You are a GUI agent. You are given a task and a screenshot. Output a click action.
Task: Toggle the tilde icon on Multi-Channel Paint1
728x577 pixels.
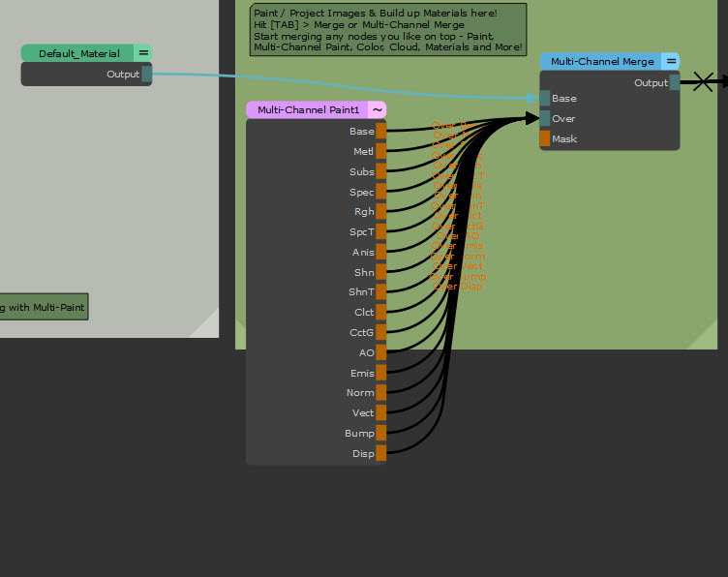click(x=377, y=110)
